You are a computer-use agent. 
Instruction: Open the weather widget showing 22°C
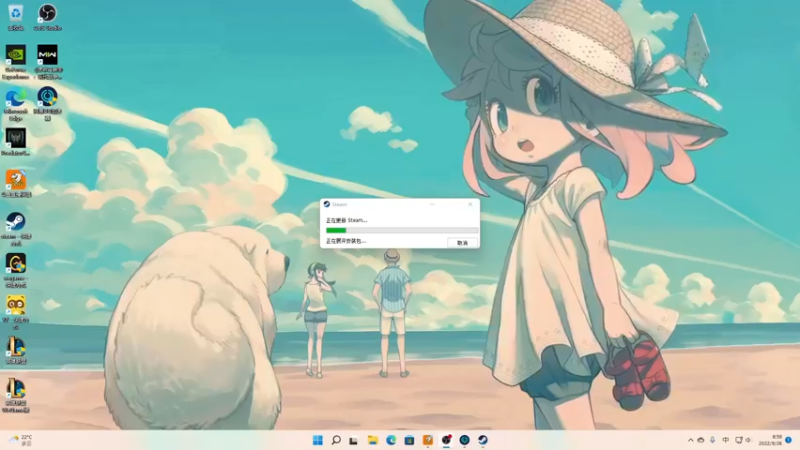click(21, 440)
